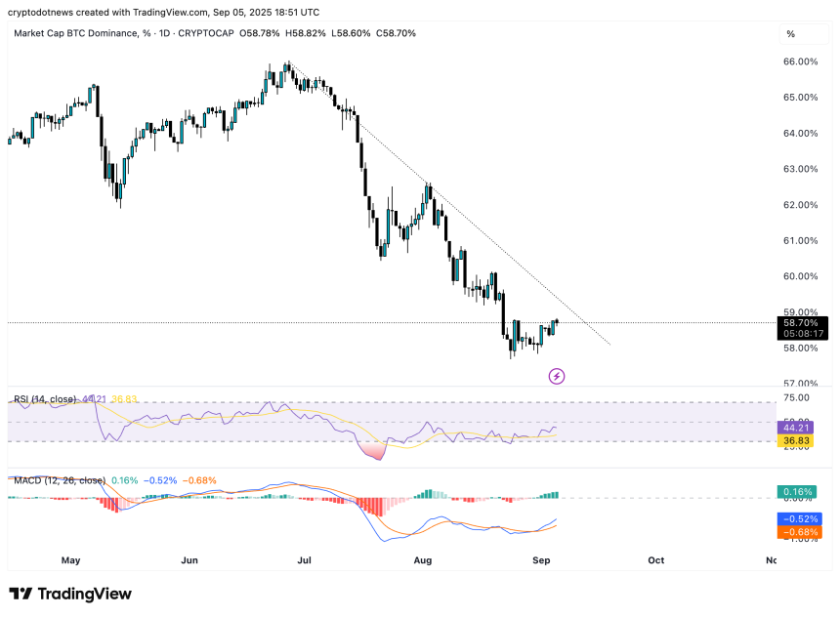Screen dimensions: 840x617
Task: Click the yellow RSI average tag 36.83
Action: [x=801, y=441]
